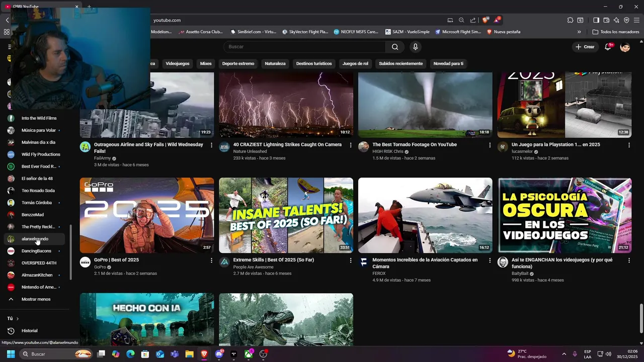Open browser extensions puzzle icon
Viewport: 644px width, 362px height.
tap(570, 20)
